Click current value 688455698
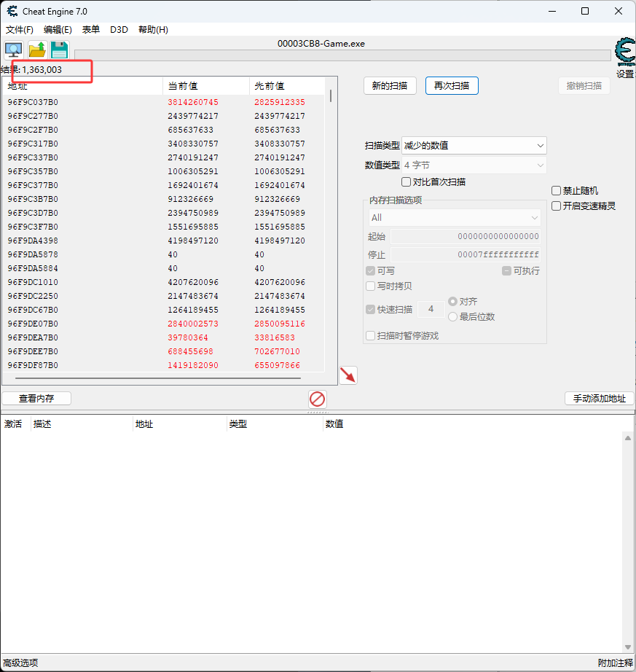This screenshot has height=672, width=636. point(191,351)
